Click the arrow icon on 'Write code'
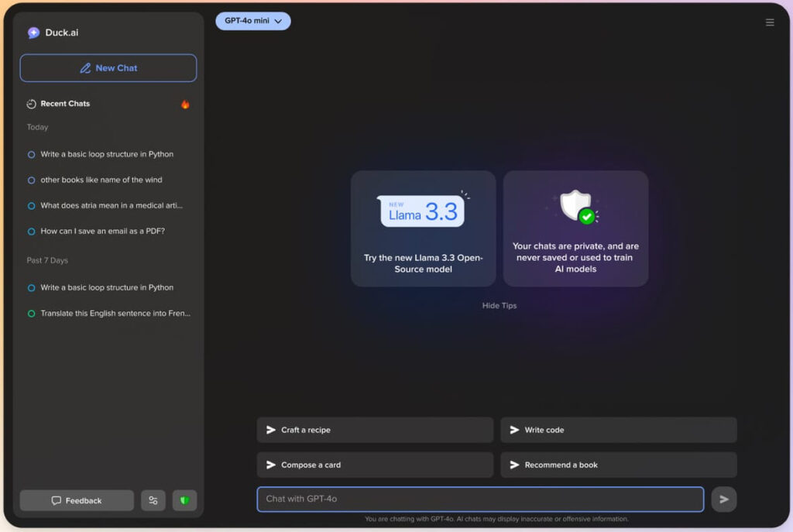This screenshot has width=793, height=532. [514, 430]
